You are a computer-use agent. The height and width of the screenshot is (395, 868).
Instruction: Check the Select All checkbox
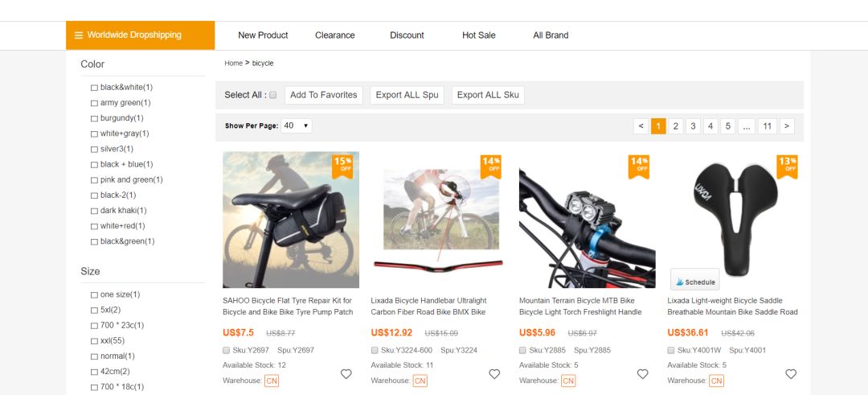tap(273, 95)
